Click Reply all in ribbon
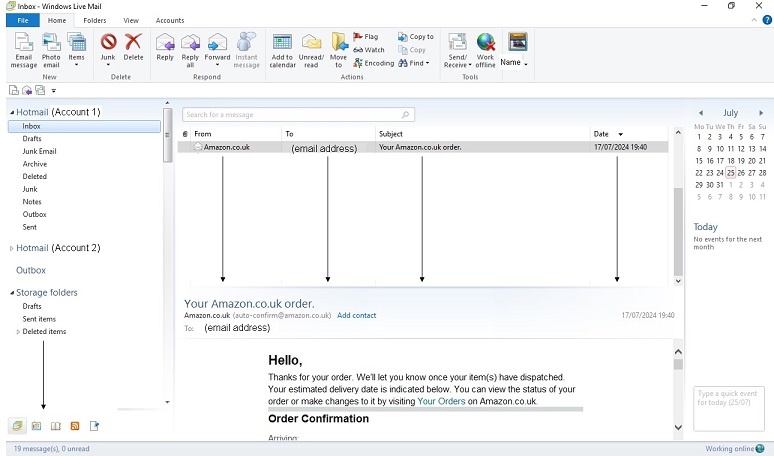774x456 pixels. (190, 50)
